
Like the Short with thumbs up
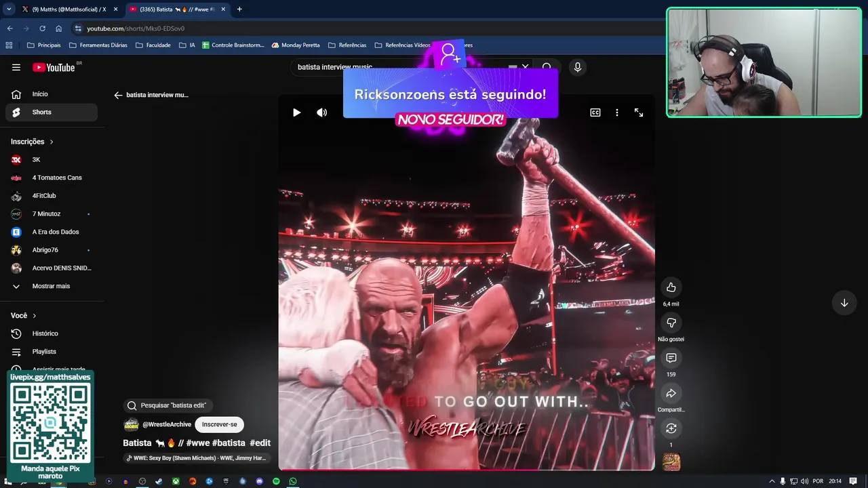(671, 287)
